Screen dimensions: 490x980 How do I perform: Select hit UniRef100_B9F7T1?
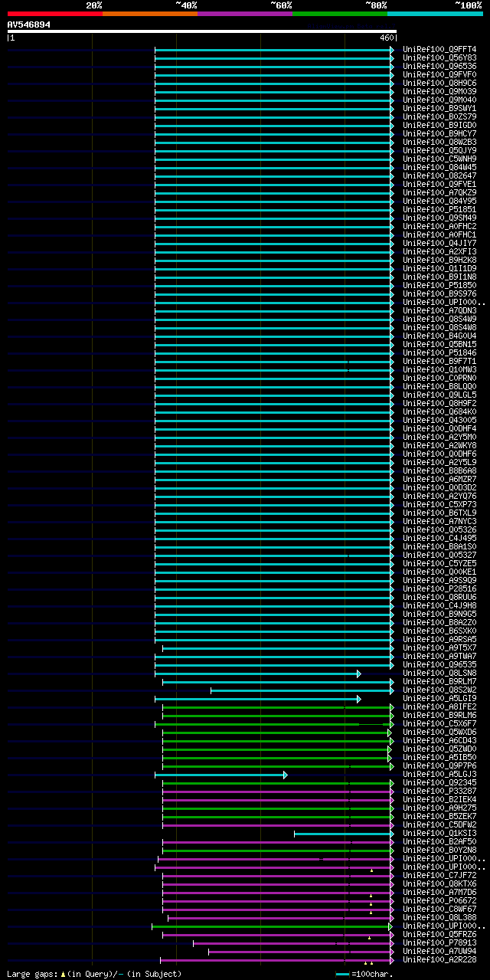pos(439,361)
